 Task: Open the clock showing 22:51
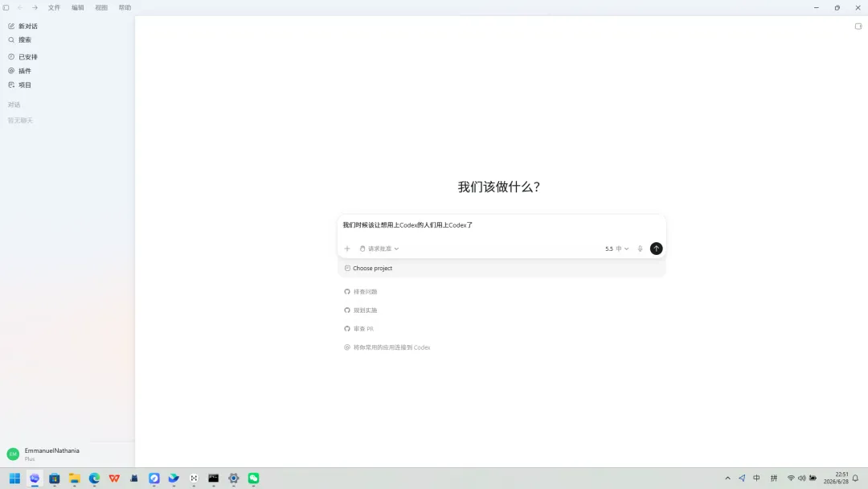pos(836,478)
